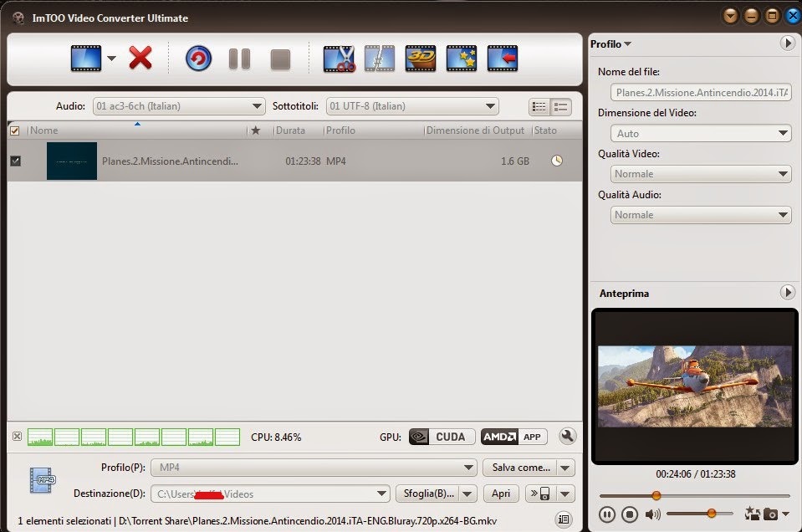Open the Qualità Video dropdown
This screenshot has width=802, height=532.
[701, 174]
